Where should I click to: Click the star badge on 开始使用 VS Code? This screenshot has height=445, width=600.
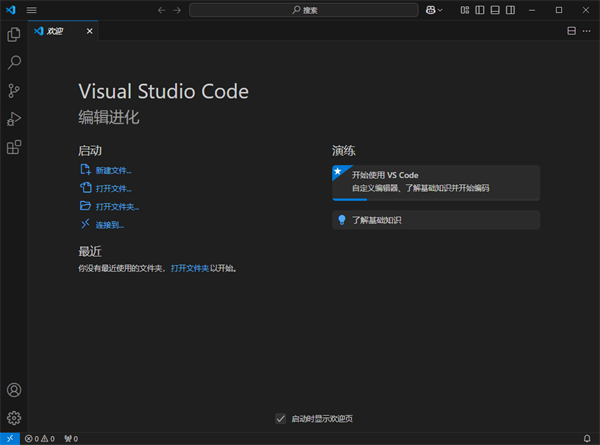click(x=338, y=171)
